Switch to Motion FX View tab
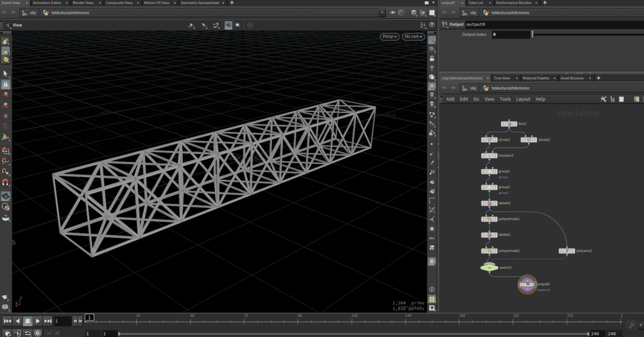Viewport: 644px width, 337px height. pos(156,3)
